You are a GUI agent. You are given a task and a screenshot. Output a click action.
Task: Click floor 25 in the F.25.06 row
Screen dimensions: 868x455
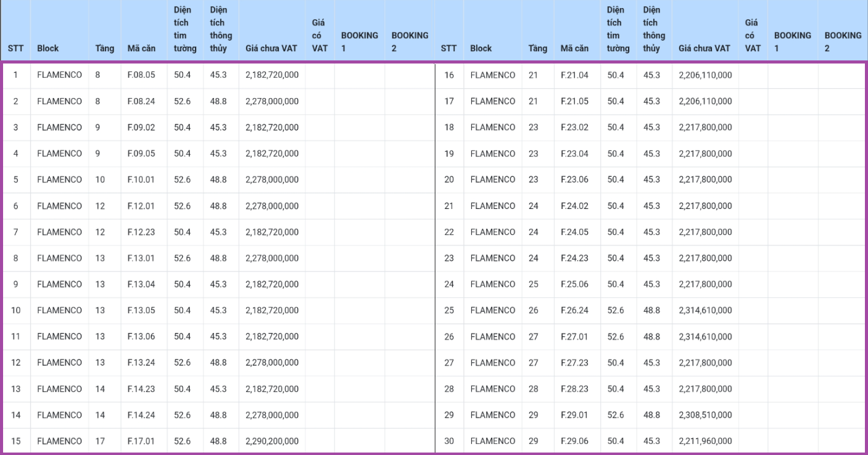(x=533, y=284)
